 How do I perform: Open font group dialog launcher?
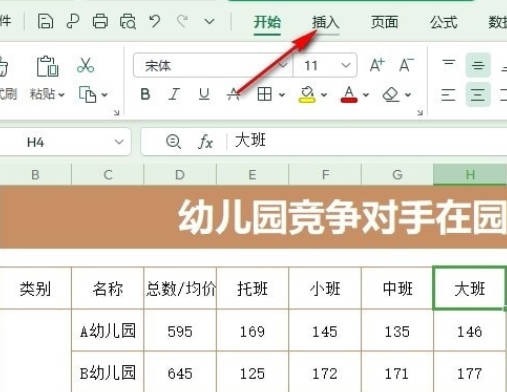pos(420,113)
